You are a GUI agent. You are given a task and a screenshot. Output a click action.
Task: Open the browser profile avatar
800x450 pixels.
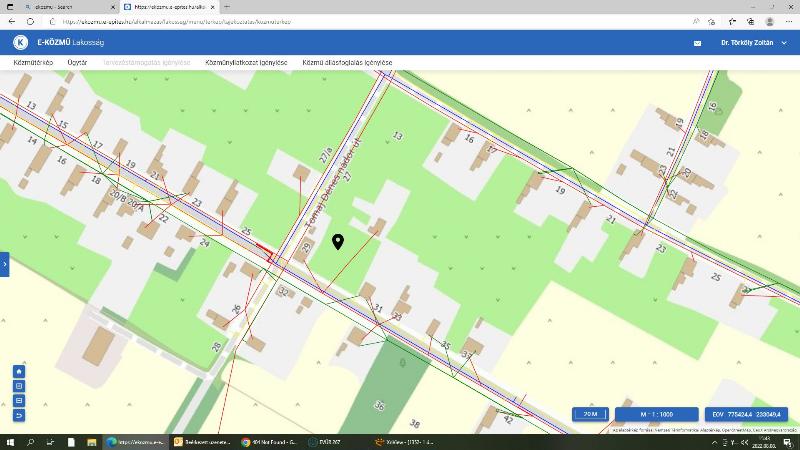point(769,22)
